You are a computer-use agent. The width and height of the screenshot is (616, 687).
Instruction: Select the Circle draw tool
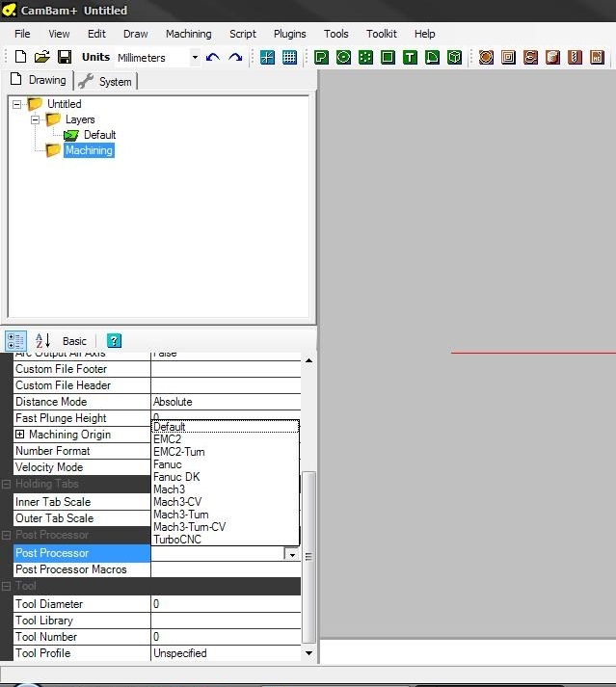click(344, 57)
